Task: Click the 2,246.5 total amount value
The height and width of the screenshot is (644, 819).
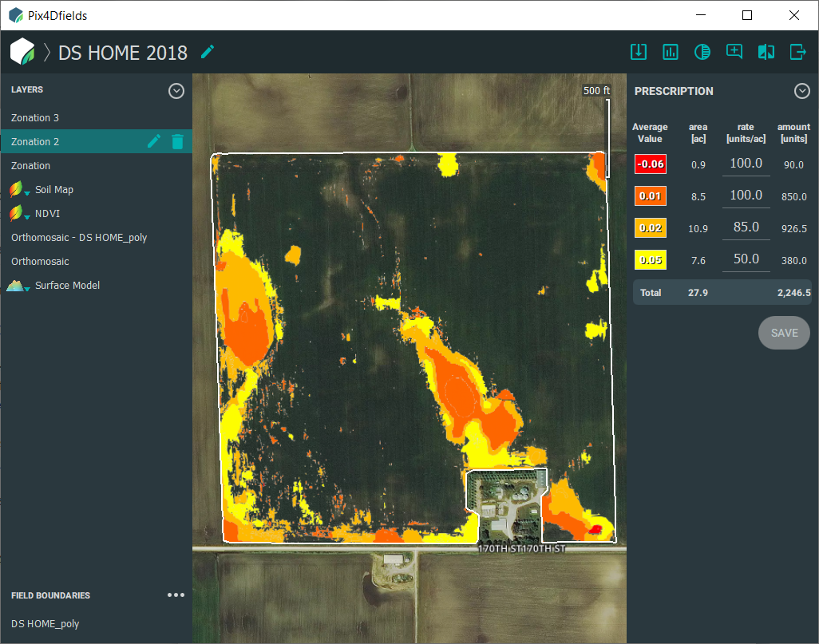Action: tap(794, 293)
